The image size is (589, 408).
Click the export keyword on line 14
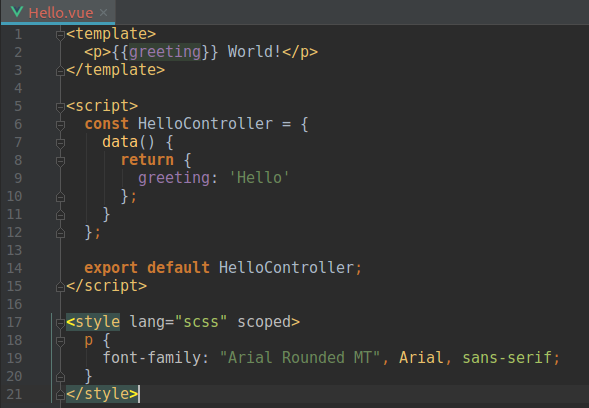click(x=111, y=268)
